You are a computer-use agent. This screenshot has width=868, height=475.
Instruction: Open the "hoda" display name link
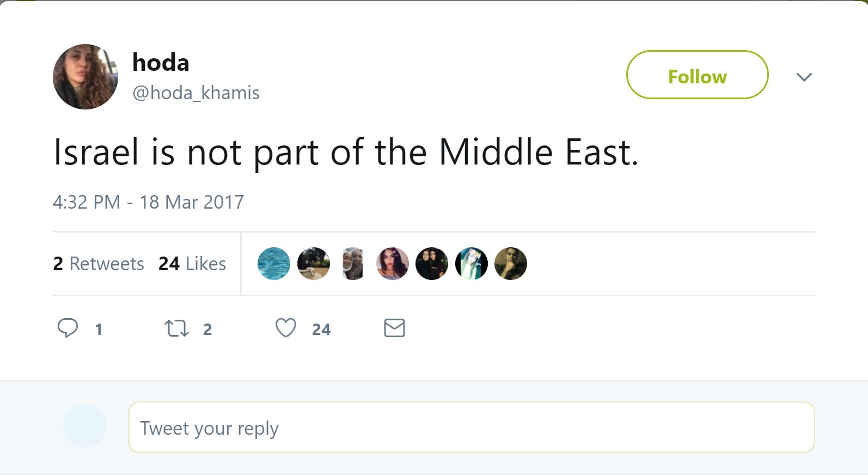coord(161,63)
